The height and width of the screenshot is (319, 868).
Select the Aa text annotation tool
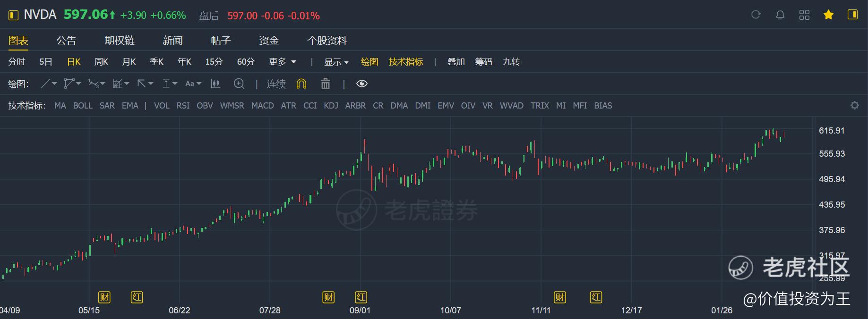189,84
